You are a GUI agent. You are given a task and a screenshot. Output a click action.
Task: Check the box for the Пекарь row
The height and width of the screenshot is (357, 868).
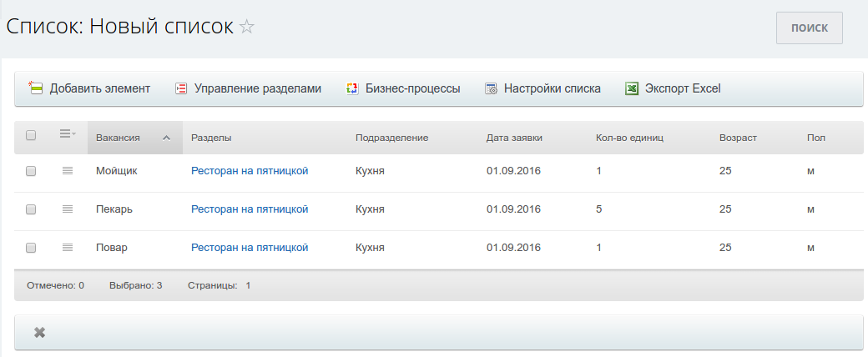[31, 209]
